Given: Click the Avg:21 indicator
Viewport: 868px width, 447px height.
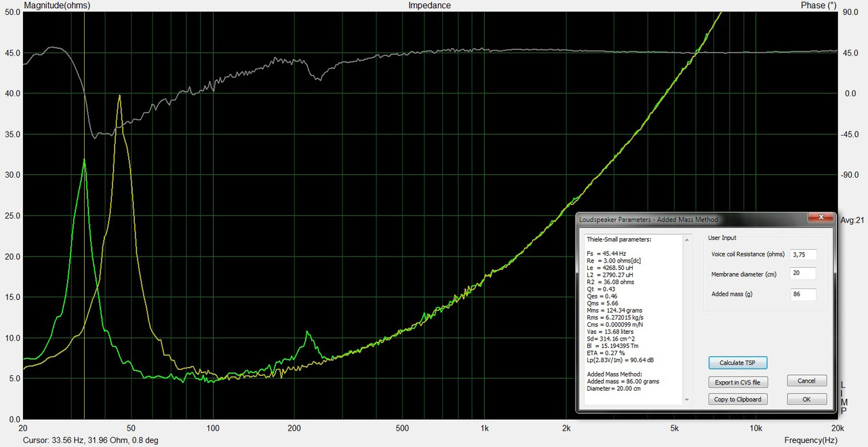Looking at the screenshot, I should coord(852,220).
